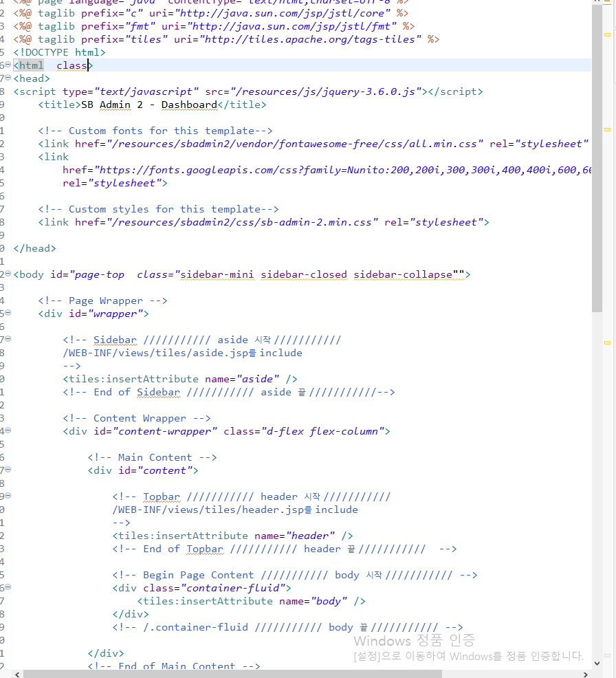This screenshot has height=678, width=616.
Task: Click the Main Content comment
Action: tap(152, 457)
